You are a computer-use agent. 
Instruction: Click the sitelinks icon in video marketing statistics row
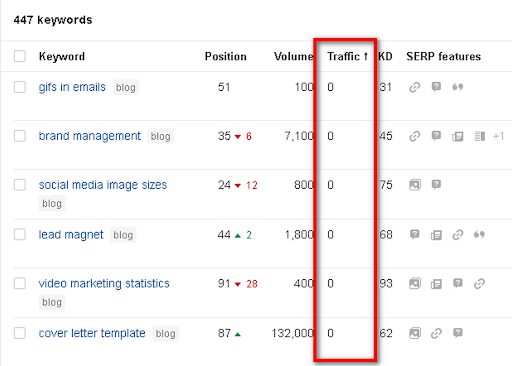[x=479, y=284]
